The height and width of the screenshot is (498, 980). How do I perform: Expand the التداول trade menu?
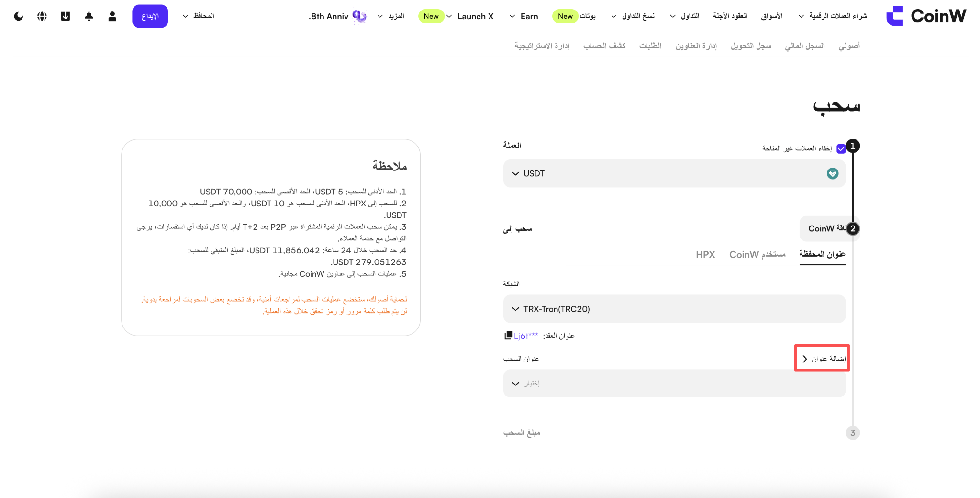pyautogui.click(x=685, y=16)
